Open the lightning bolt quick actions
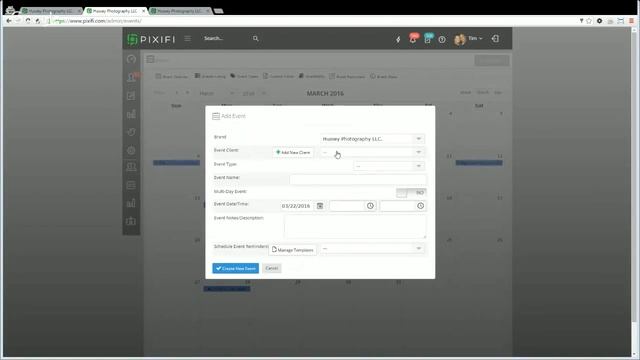 (x=398, y=40)
